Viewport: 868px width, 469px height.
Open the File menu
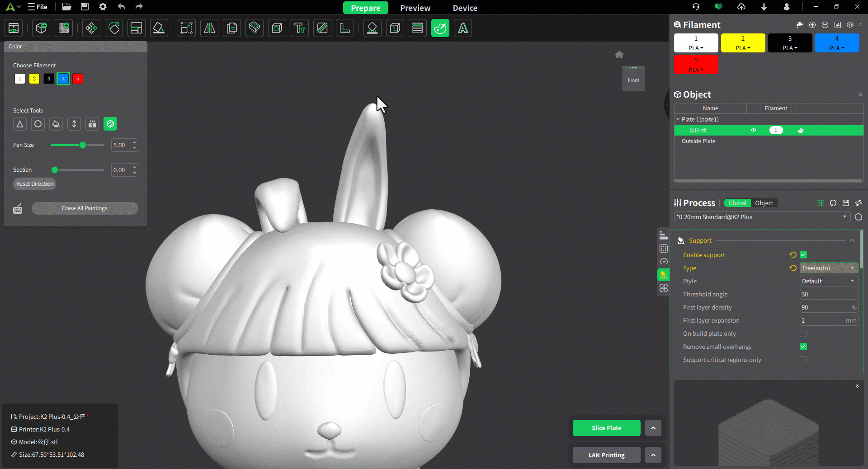coord(38,7)
